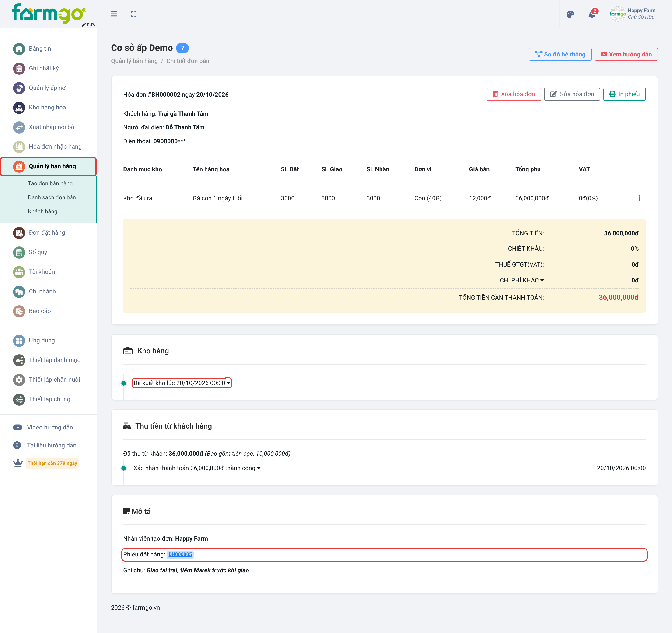
Task: Select Danh sách đơn bán submenu
Action: click(52, 197)
